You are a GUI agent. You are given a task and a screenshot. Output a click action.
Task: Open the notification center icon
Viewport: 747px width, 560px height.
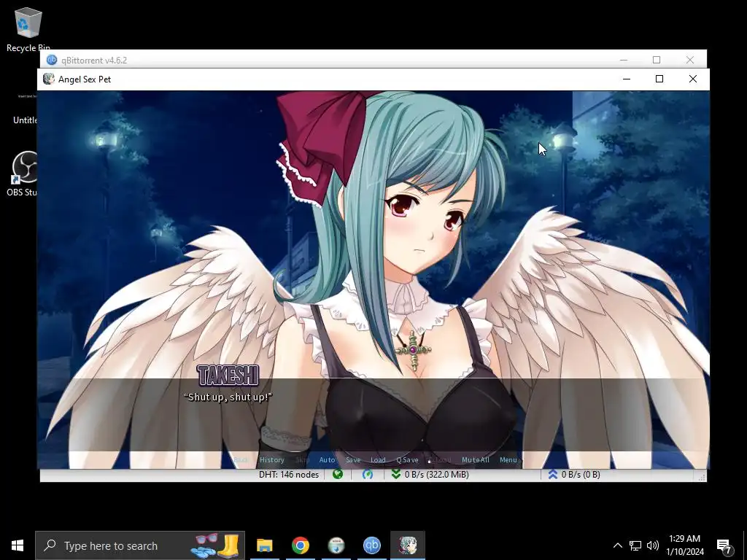pos(724,545)
